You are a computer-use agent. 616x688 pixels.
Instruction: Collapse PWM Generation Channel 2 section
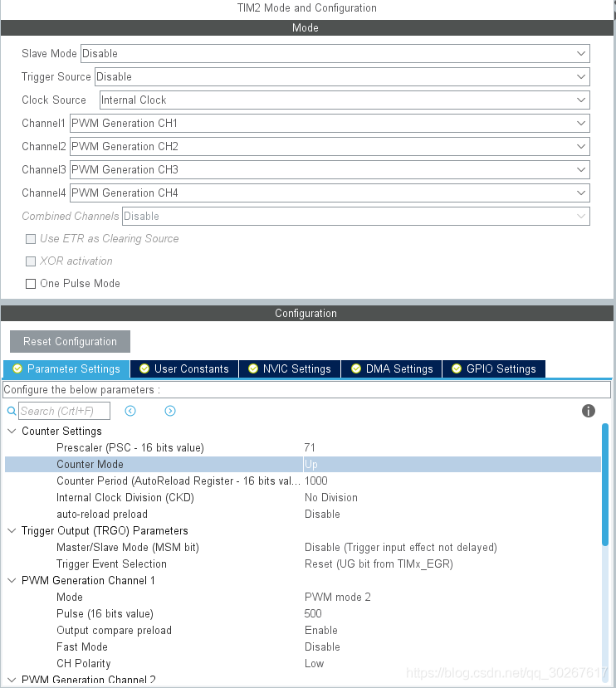(x=12, y=680)
